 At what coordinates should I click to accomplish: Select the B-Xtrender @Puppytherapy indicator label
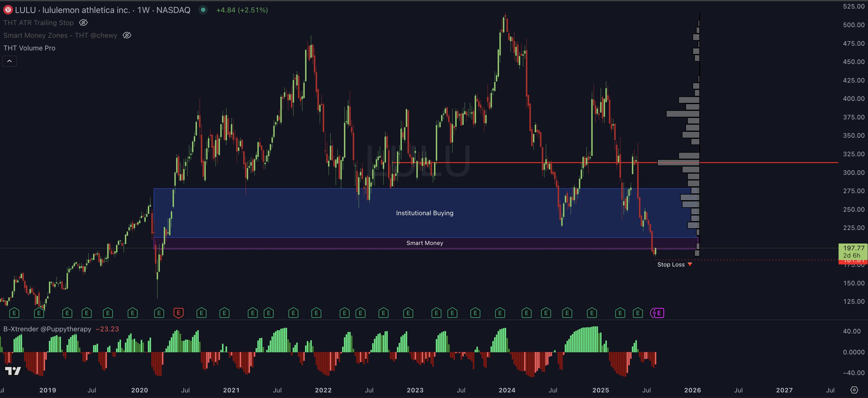pyautogui.click(x=47, y=329)
